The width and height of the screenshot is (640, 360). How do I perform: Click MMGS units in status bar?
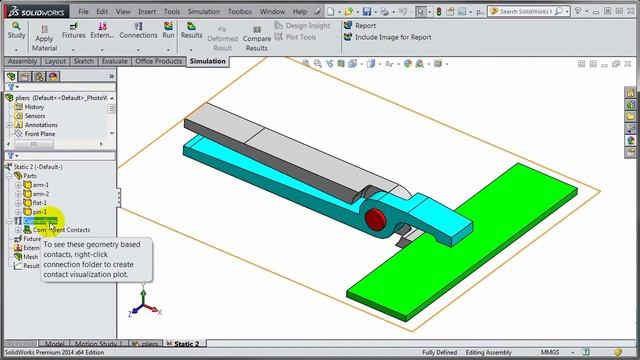click(x=549, y=352)
